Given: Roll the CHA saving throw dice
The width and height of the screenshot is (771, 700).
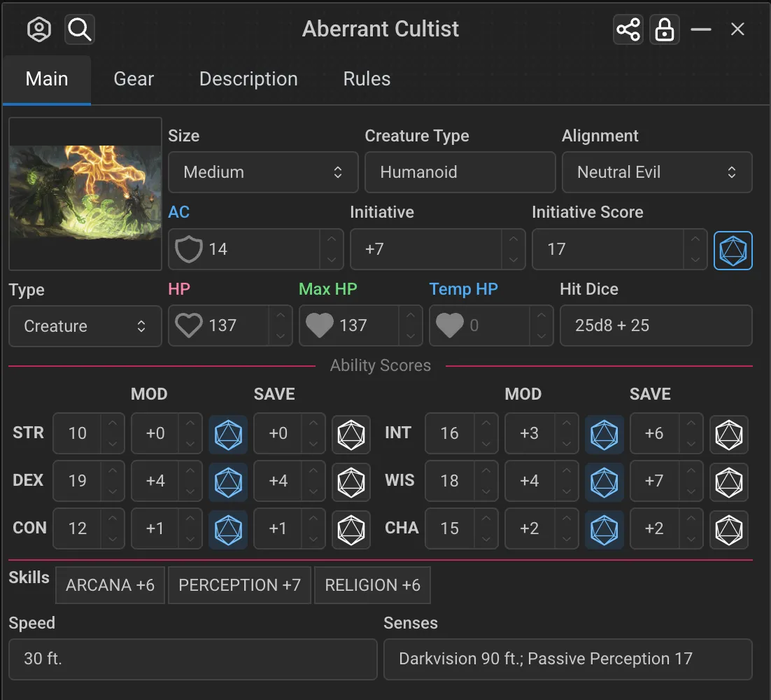Looking at the screenshot, I should pos(728,529).
